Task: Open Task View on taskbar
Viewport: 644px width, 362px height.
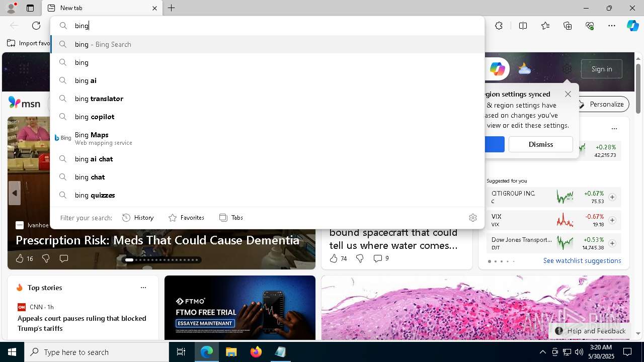Action: tap(181, 352)
